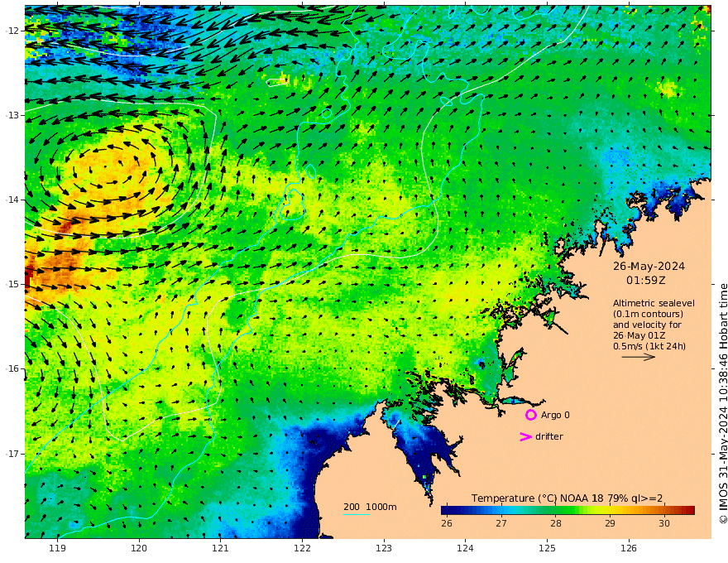This screenshot has width=728, height=563.
Task: Click longitude axis label 123
Action: tap(384, 548)
